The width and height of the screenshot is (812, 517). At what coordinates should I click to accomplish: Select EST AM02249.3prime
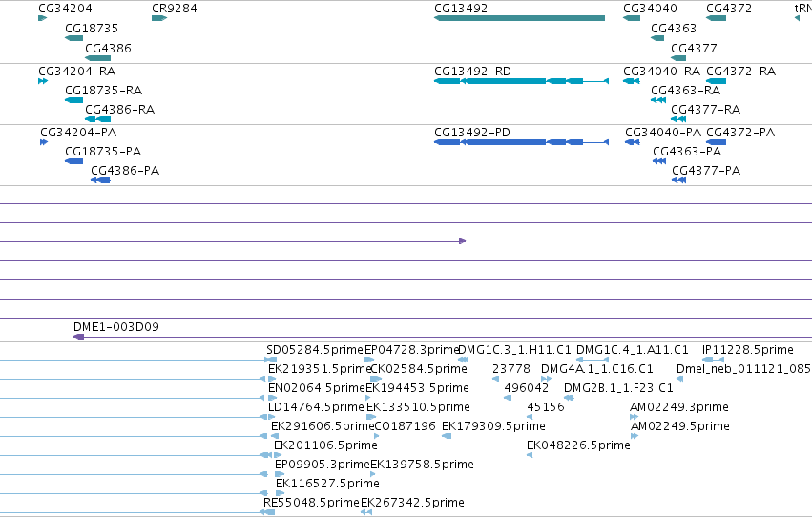pos(679,406)
